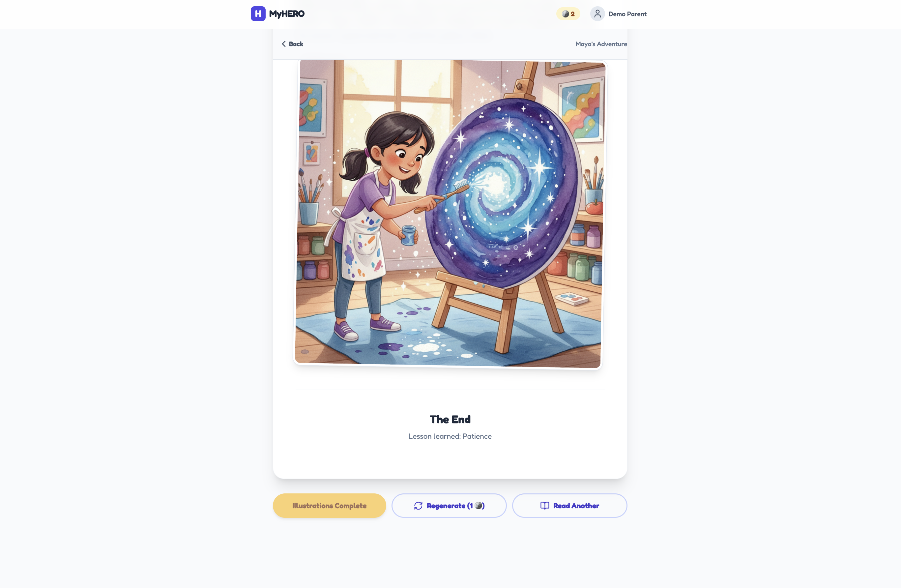The height and width of the screenshot is (588, 901).
Task: Click the Illustrations Complete button
Action: [x=329, y=506]
